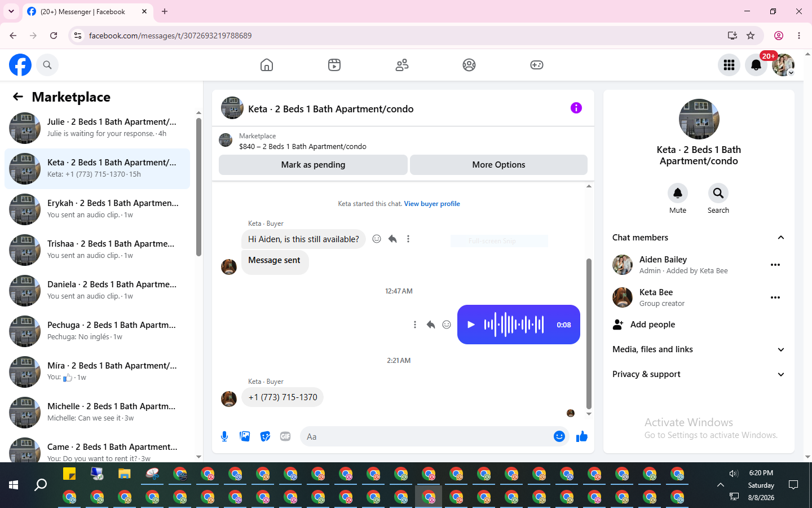The height and width of the screenshot is (508, 812).
Task: Open the Reels video icon
Action: point(334,65)
